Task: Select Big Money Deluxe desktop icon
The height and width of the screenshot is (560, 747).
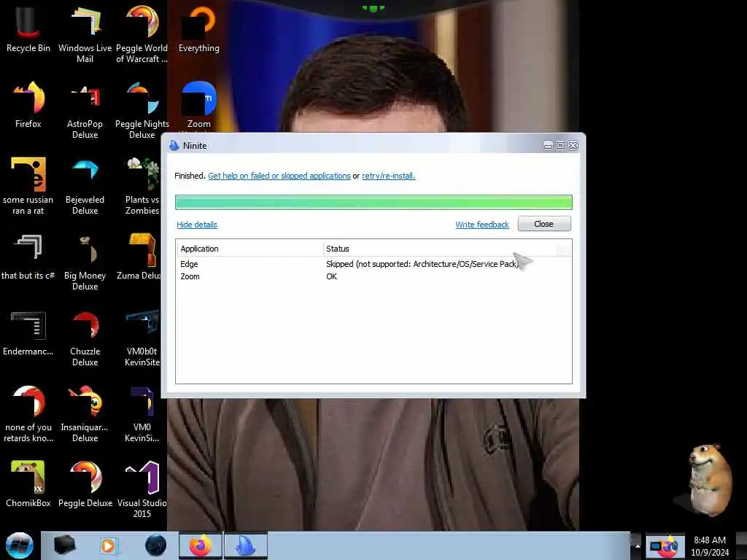Action: pos(85,261)
